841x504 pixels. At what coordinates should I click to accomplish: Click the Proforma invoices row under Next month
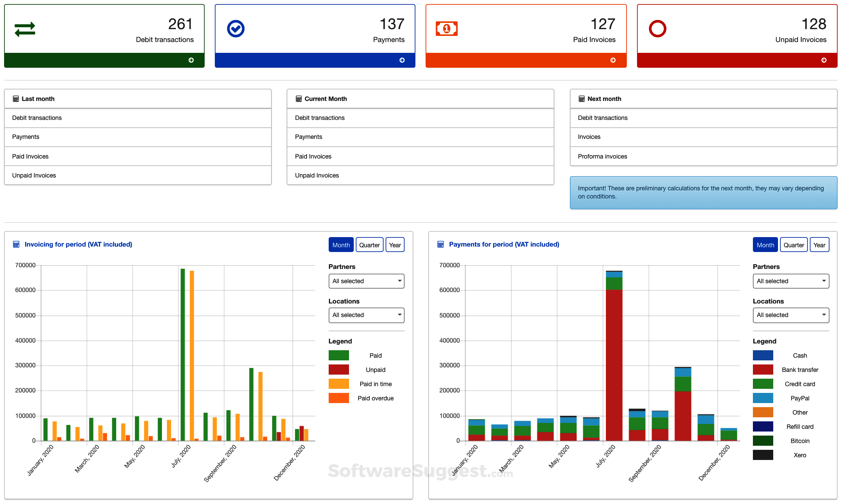(x=602, y=156)
